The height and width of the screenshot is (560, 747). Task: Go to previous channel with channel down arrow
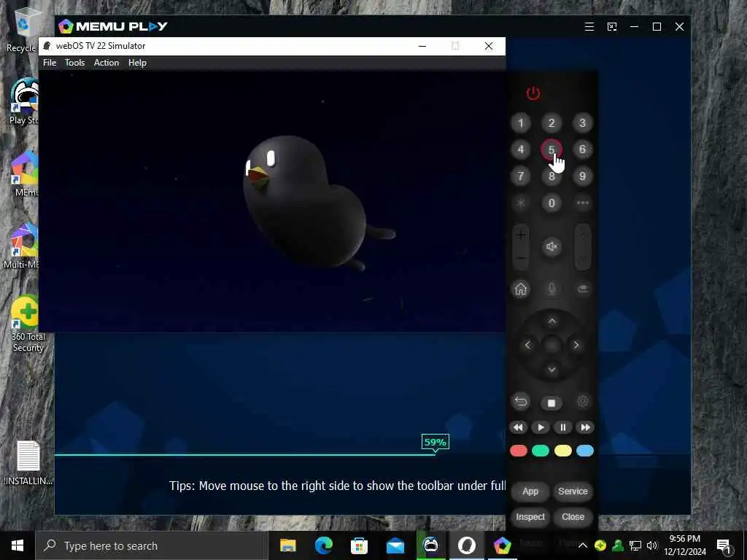coord(583,259)
